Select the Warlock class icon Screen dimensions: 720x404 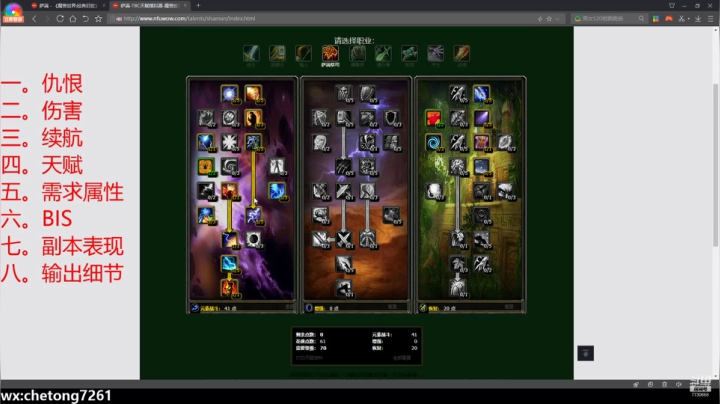coord(435,53)
